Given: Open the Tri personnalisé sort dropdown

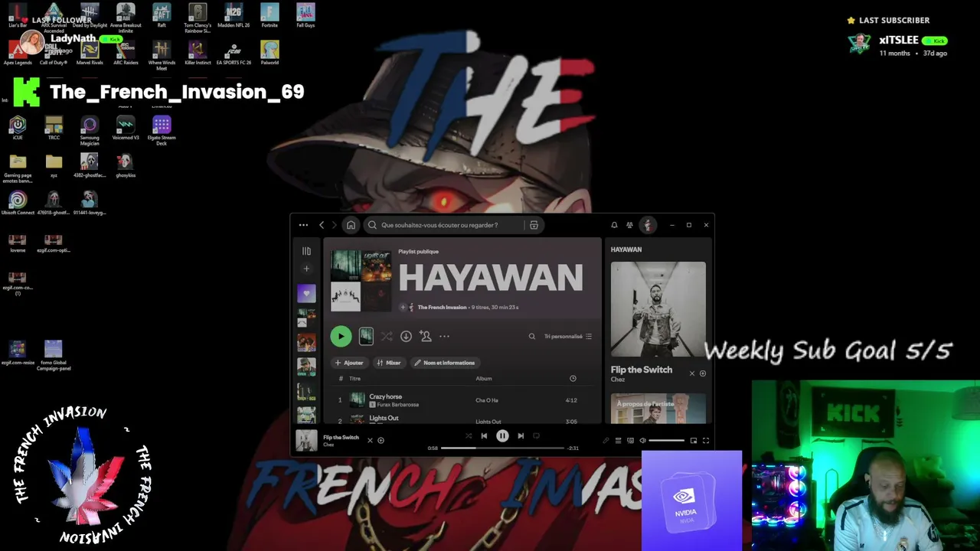Looking at the screenshot, I should 568,337.
